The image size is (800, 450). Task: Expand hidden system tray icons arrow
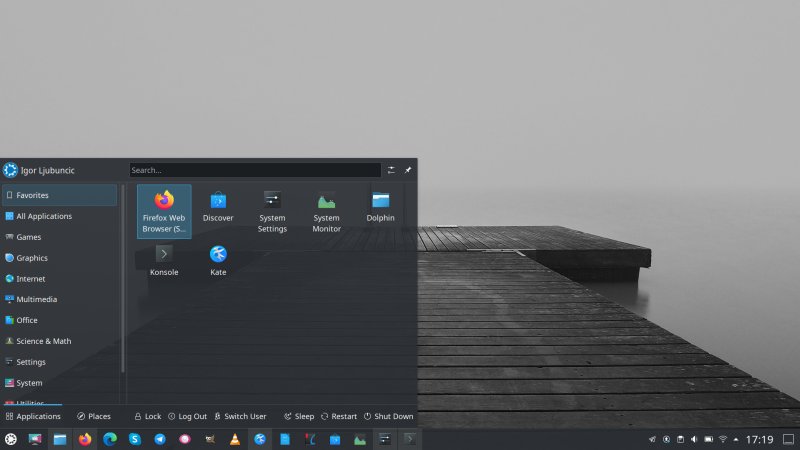click(737, 439)
